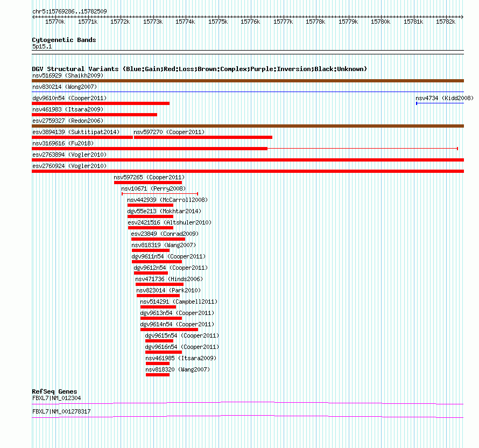Click dgv9616n54 (Cooper2011) variant label
This screenshot has height=448, width=479.
pyautogui.click(x=182, y=347)
